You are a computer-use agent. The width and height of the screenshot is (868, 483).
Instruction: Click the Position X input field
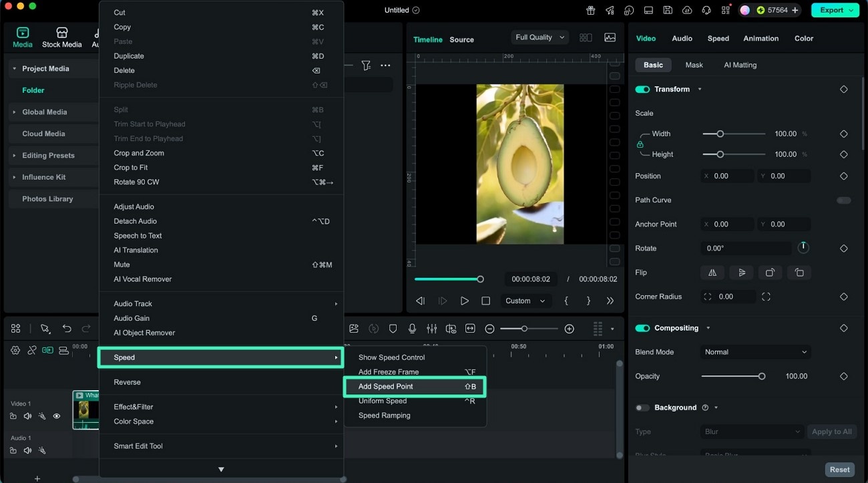(x=727, y=176)
